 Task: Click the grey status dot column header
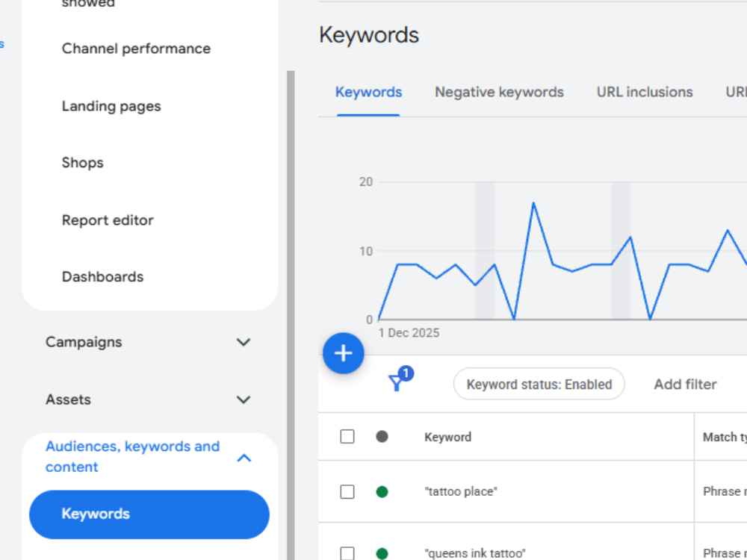point(382,436)
